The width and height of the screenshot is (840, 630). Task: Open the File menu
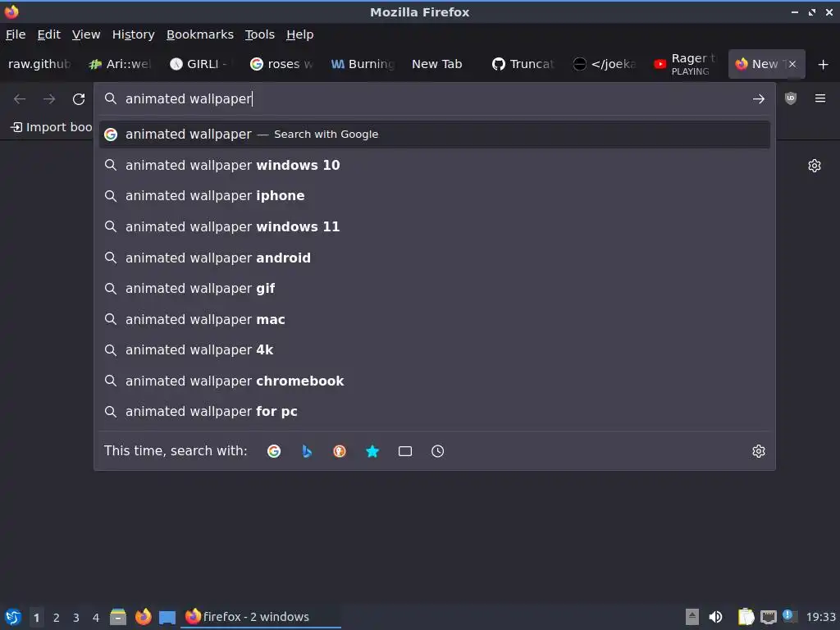[16, 34]
